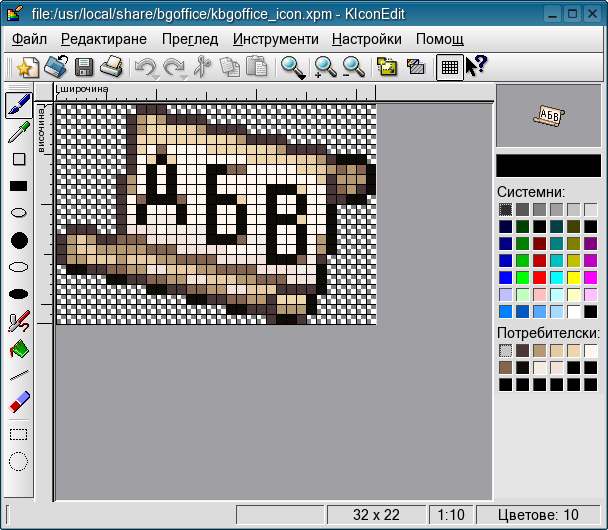Select the hollow circle tool
Screen dimensions: 608x530
[19, 213]
